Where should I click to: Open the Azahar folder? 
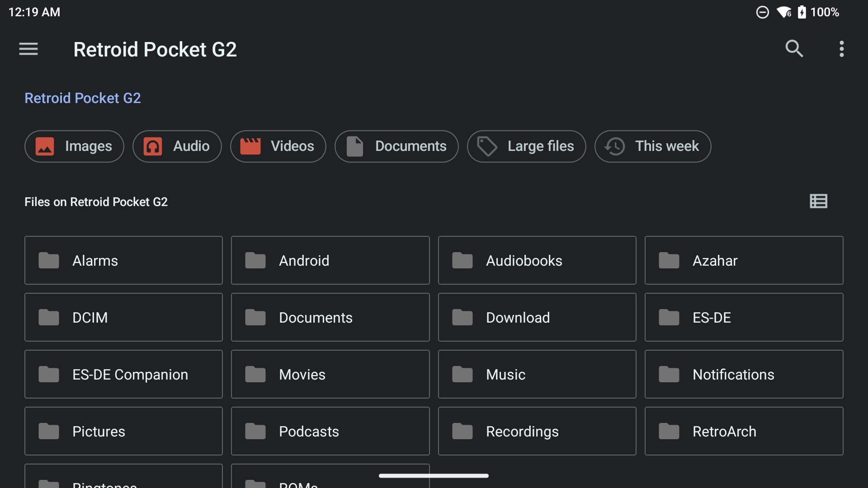pyautogui.click(x=744, y=260)
